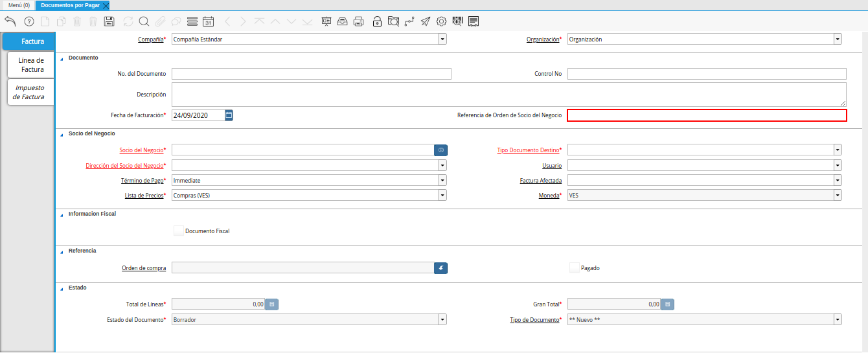Click the Save record disk icon
The width and height of the screenshot is (868, 353).
click(x=109, y=21)
